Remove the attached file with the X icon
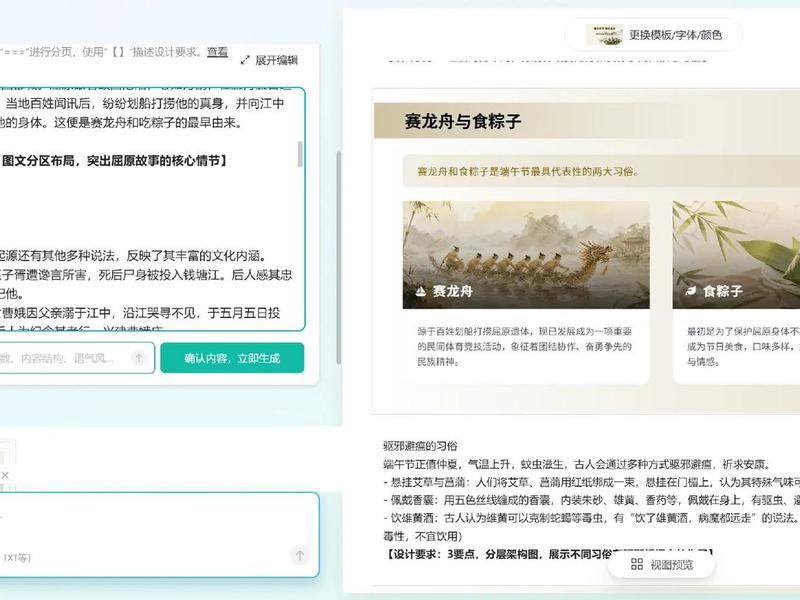Viewport: 800px width, 600px height. click(x=5, y=475)
